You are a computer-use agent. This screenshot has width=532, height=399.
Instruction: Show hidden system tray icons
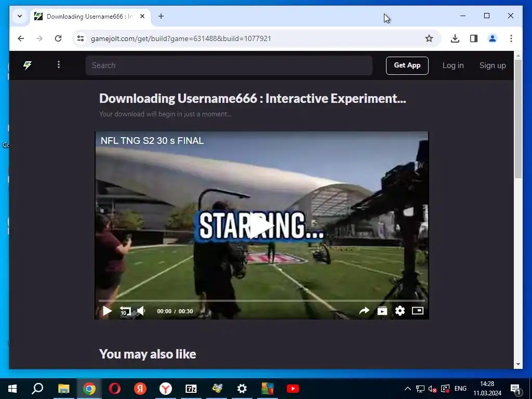408,389
